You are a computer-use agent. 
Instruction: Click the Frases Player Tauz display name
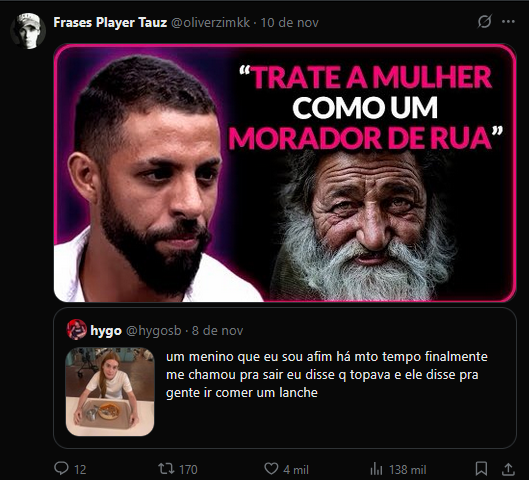[110, 23]
